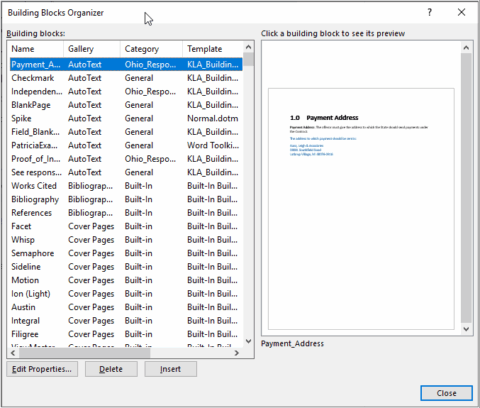Click the list vertical scrollbar thumb
The height and width of the screenshot is (408, 480).
click(x=248, y=59)
